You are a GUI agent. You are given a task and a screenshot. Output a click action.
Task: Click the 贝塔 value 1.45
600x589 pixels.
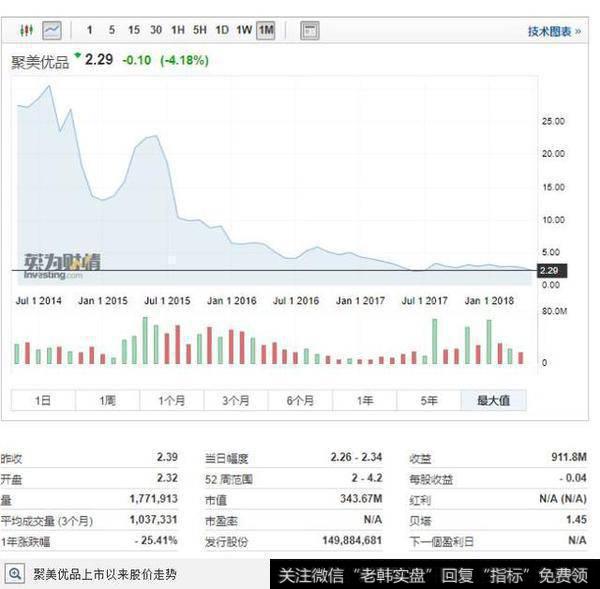tap(577, 519)
